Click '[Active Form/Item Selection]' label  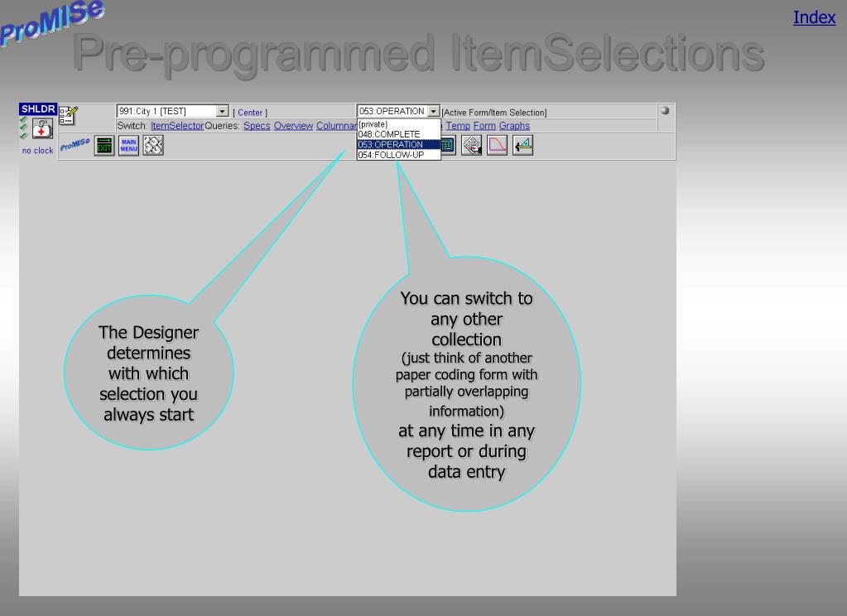click(494, 113)
